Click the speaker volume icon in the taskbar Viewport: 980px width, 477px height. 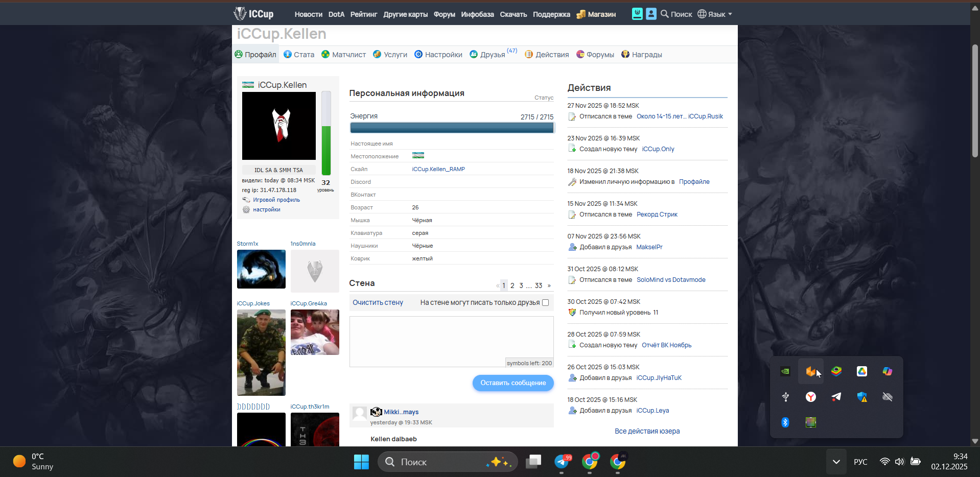899,462
